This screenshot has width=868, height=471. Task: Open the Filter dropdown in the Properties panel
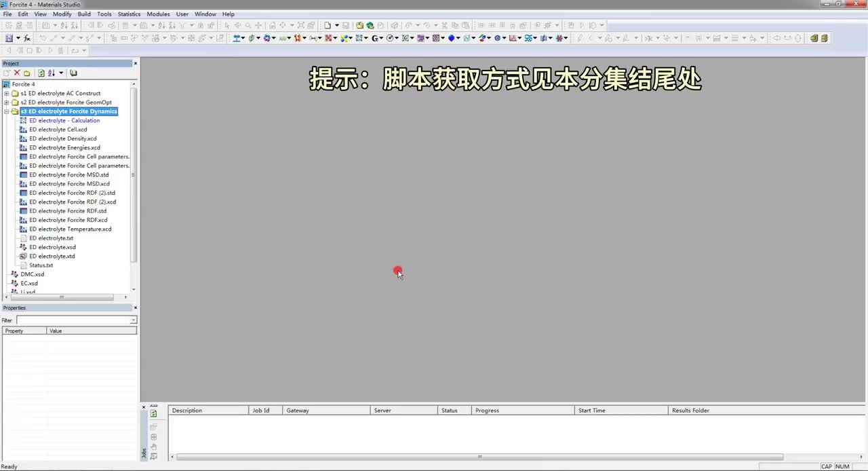pos(134,320)
